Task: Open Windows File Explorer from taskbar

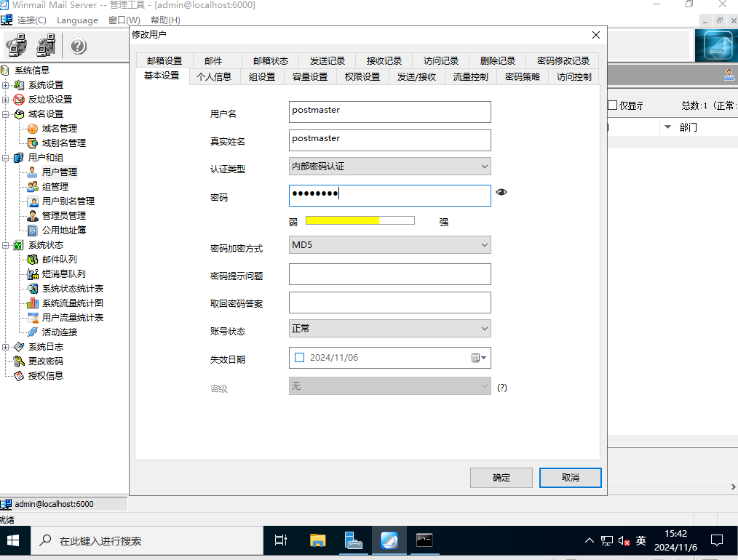Action: click(318, 540)
